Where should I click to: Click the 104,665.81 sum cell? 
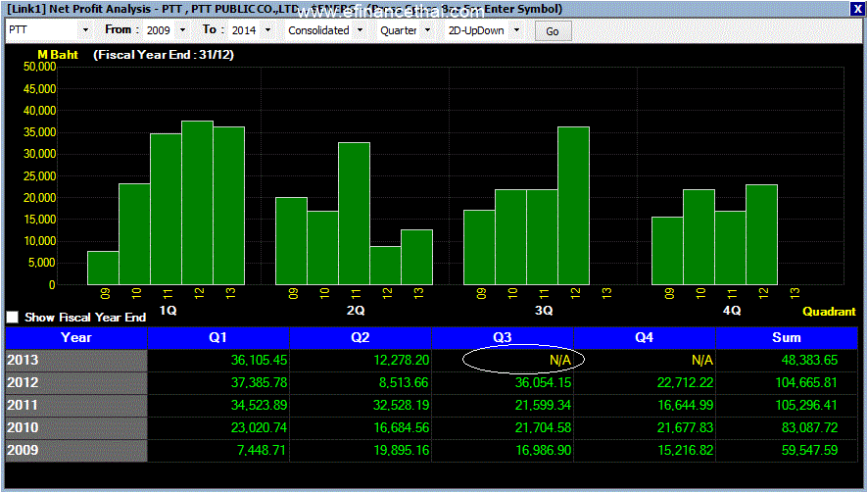point(787,383)
